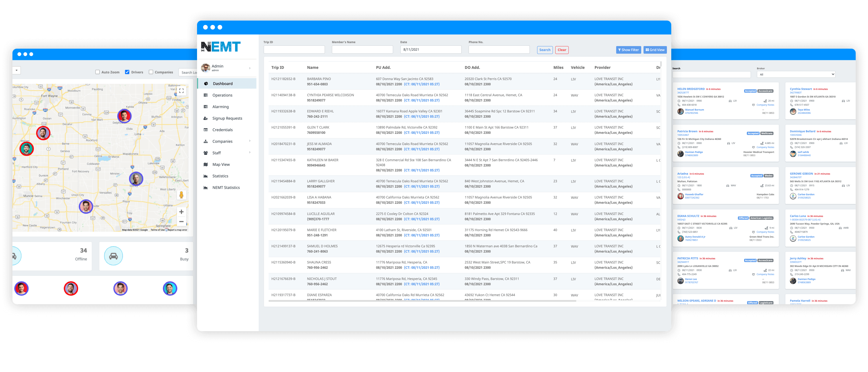
Task: Check the Companies checkbox
Action: [x=151, y=72]
